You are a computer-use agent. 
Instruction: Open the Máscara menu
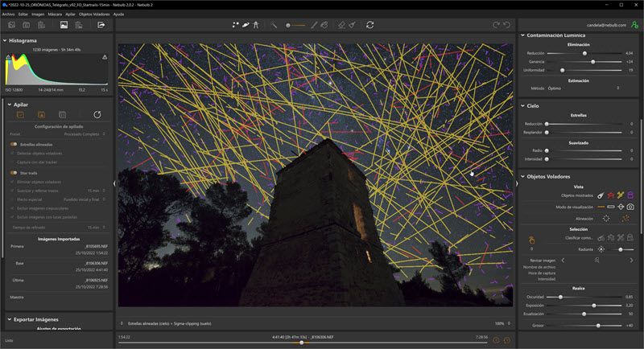(x=55, y=14)
